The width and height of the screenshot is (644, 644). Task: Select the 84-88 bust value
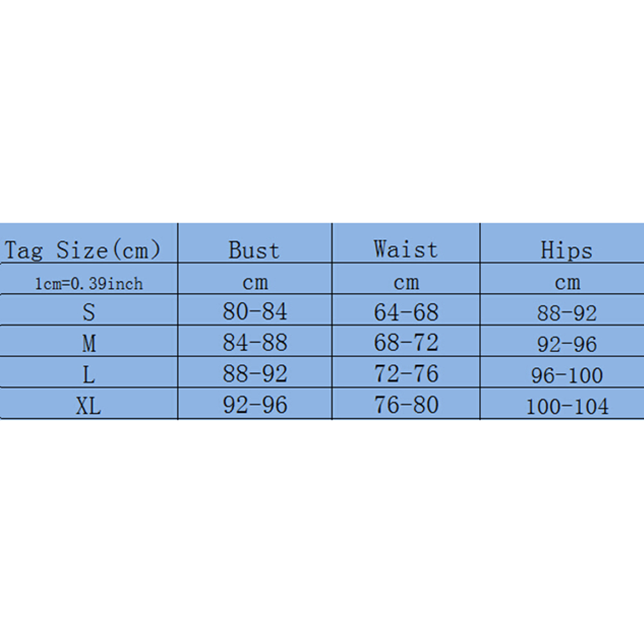pyautogui.click(x=255, y=343)
